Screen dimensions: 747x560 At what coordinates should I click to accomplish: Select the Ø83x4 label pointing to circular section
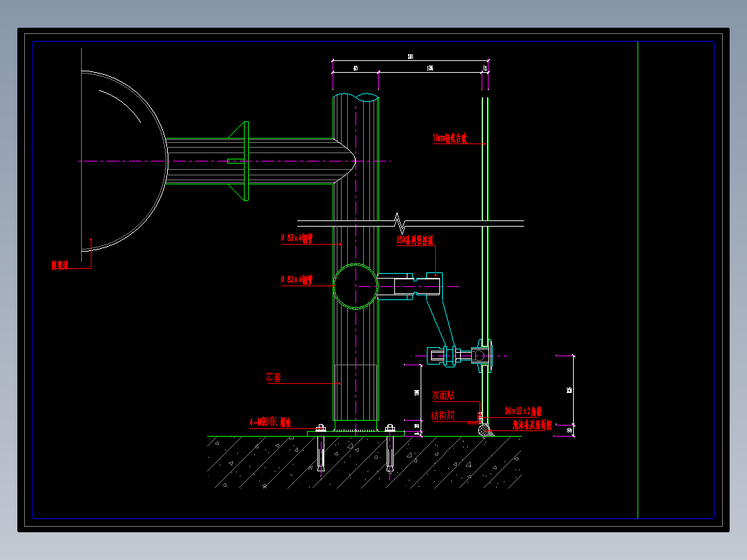point(297,279)
